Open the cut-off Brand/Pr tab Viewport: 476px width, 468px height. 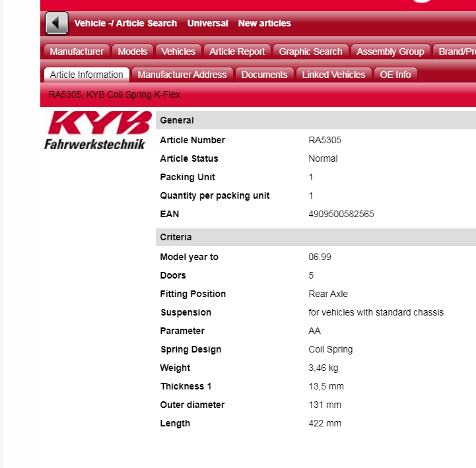(x=454, y=51)
